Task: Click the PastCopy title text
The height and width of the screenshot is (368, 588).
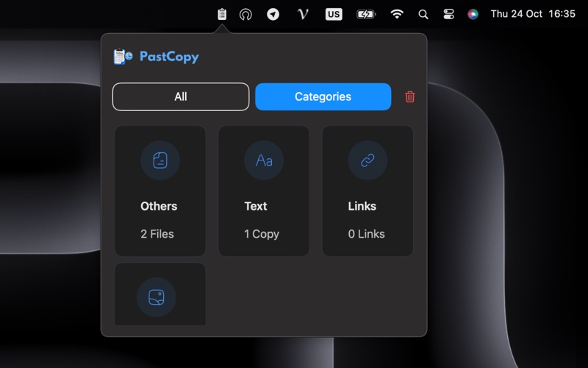Action: pos(169,57)
